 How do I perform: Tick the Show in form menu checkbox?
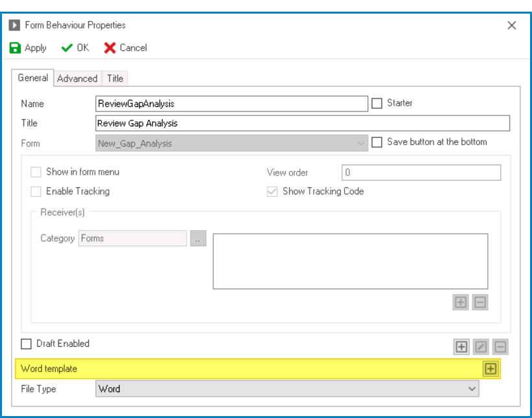[x=36, y=172]
